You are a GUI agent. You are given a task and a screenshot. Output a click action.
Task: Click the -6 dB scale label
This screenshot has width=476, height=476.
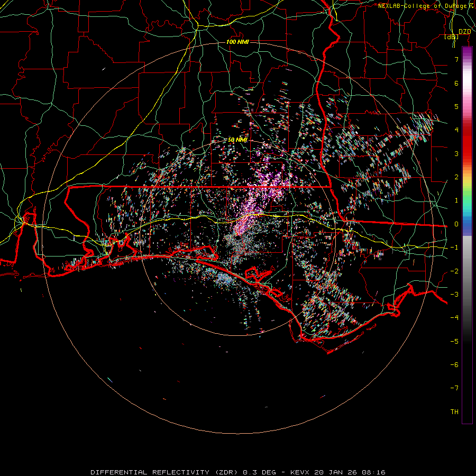[454, 365]
